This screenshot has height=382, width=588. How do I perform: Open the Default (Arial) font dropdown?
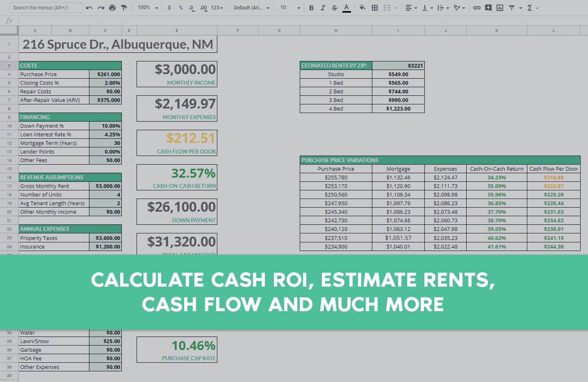(251, 8)
